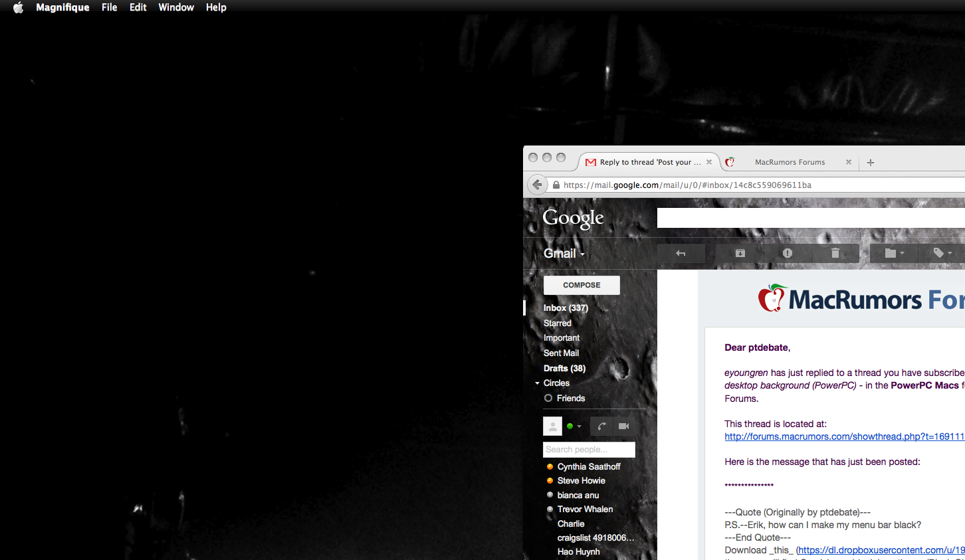Open a new browser tab with plus
This screenshot has width=965, height=560.
pos(871,162)
